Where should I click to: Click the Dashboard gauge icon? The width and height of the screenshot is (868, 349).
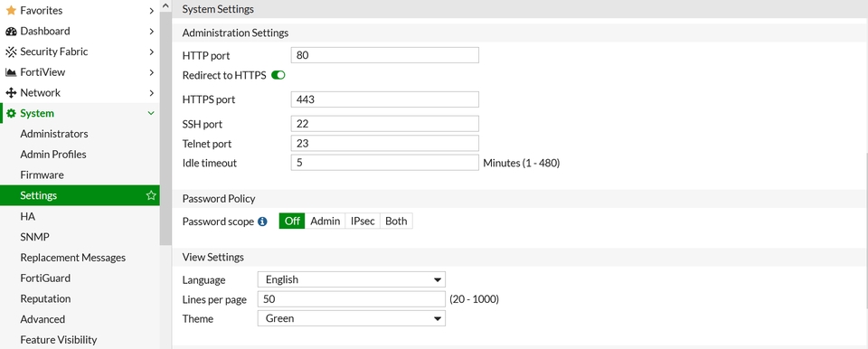[x=11, y=31]
